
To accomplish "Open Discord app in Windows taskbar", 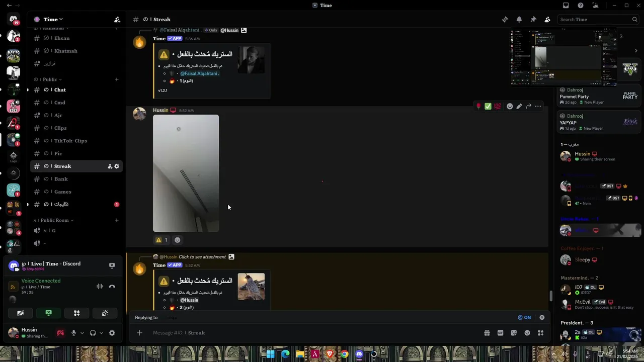I will (359, 354).
